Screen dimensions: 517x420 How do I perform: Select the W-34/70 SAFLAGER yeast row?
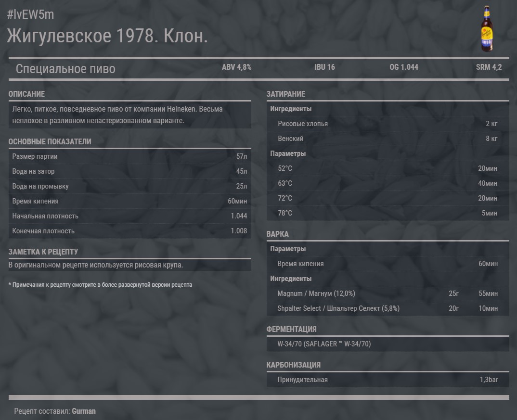[388, 344]
